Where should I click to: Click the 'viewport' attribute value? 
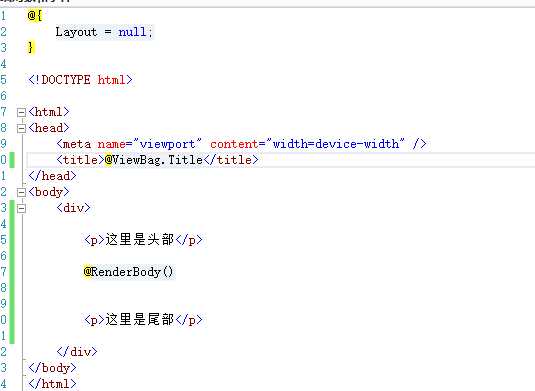point(167,144)
